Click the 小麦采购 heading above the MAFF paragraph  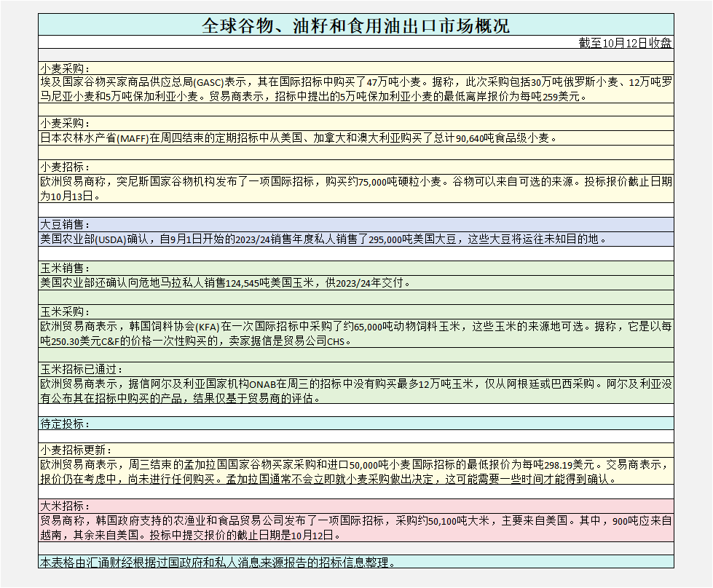coord(66,123)
